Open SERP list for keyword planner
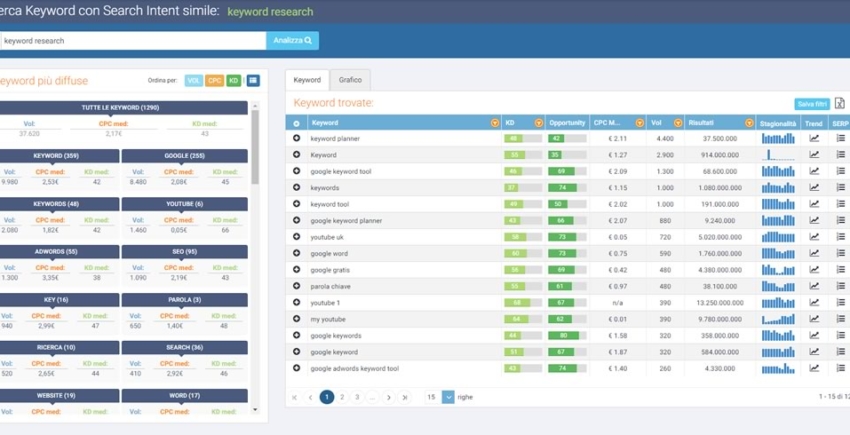This screenshot has height=435, width=850. point(841,138)
